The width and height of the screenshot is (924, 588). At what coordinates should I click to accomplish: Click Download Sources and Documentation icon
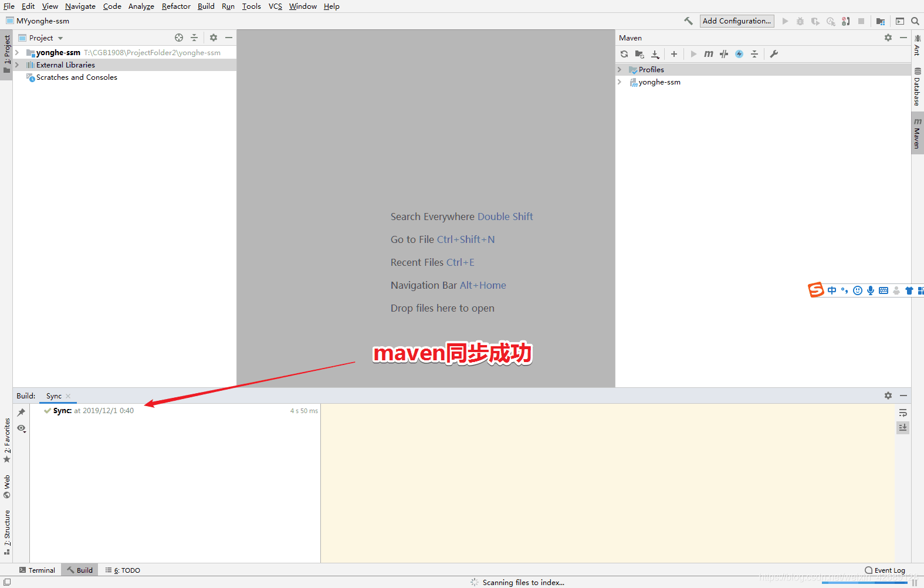coord(655,54)
